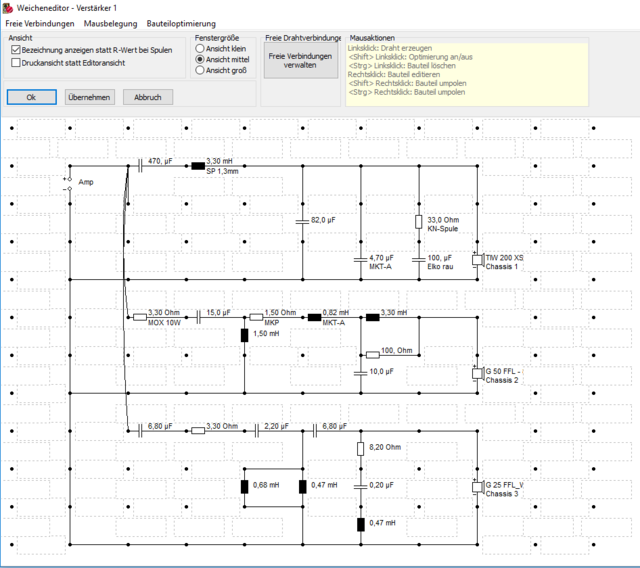Click the G 50 FFL chassis symbol

tap(477, 375)
